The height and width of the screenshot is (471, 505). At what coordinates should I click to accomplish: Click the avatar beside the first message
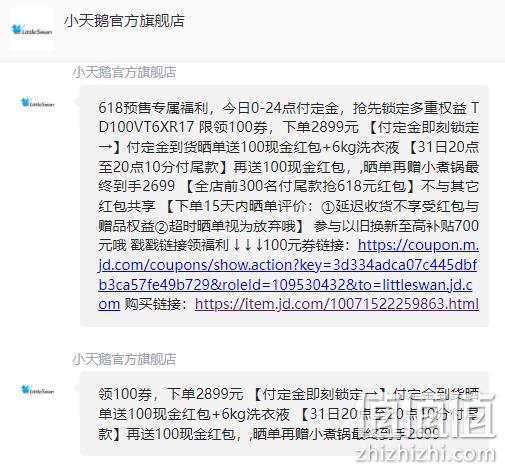[x=37, y=103]
